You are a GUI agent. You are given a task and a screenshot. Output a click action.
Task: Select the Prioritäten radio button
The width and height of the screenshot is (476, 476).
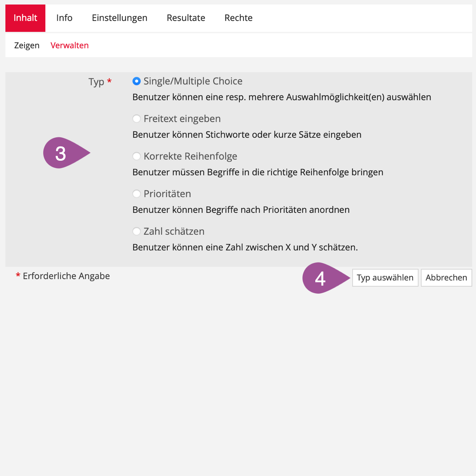point(137,194)
